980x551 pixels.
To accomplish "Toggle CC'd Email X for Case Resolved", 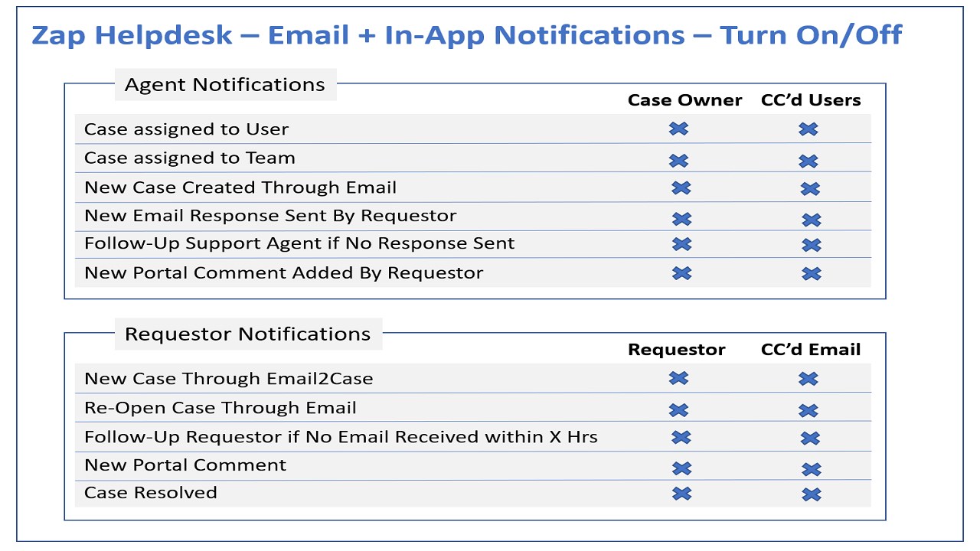I will [x=812, y=495].
